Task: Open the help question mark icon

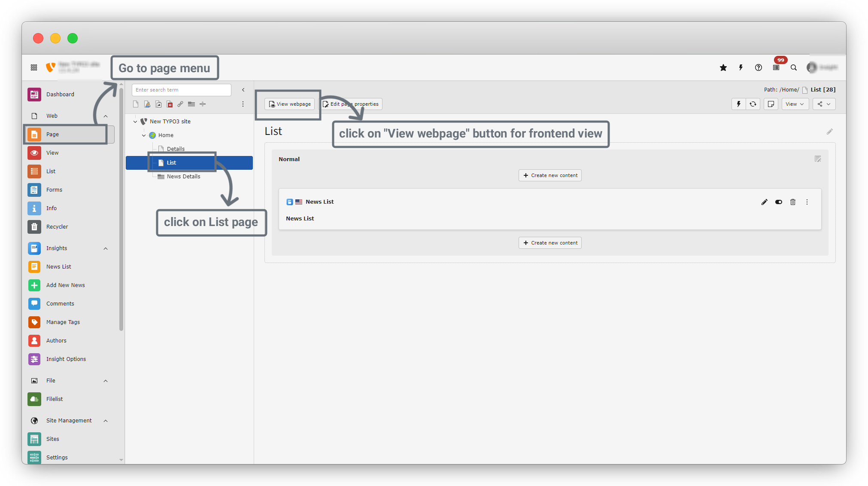Action: (x=759, y=67)
